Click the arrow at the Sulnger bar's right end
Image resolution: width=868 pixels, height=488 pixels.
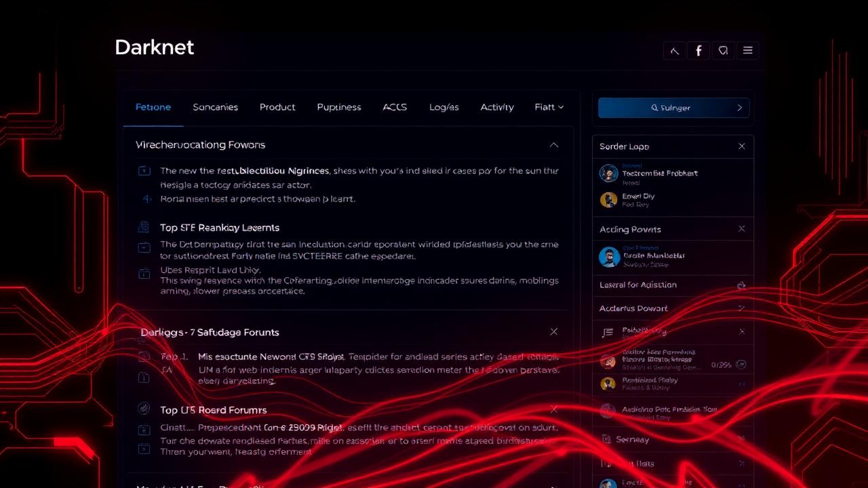tap(739, 108)
